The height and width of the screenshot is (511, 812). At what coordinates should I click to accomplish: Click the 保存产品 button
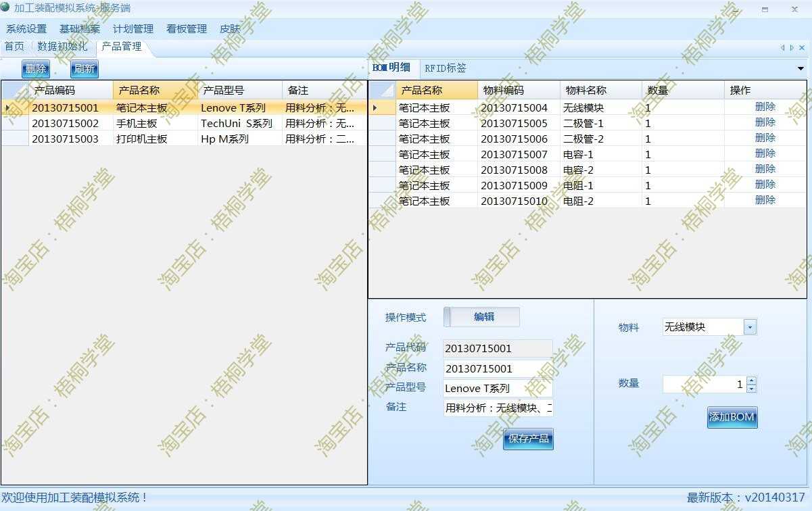click(x=528, y=439)
